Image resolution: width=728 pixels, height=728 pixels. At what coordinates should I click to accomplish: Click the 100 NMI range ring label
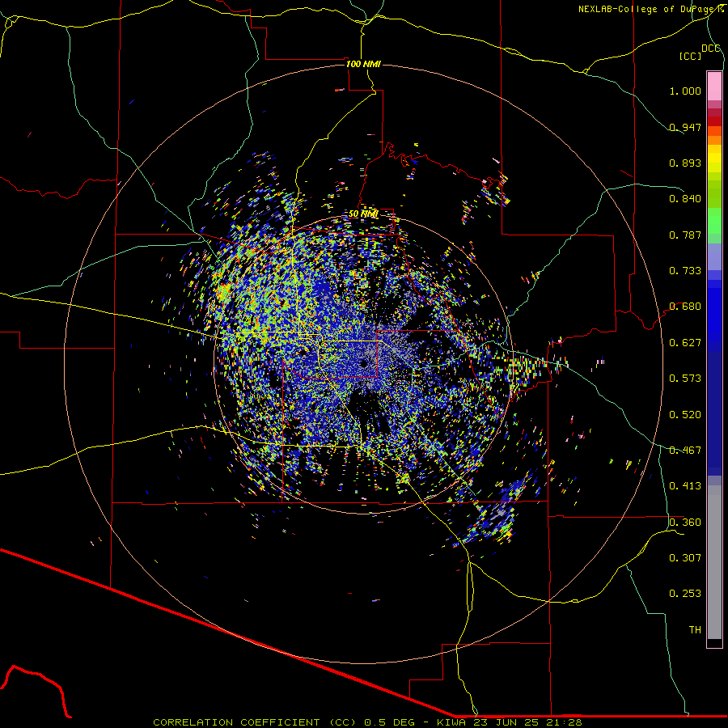coord(363,64)
